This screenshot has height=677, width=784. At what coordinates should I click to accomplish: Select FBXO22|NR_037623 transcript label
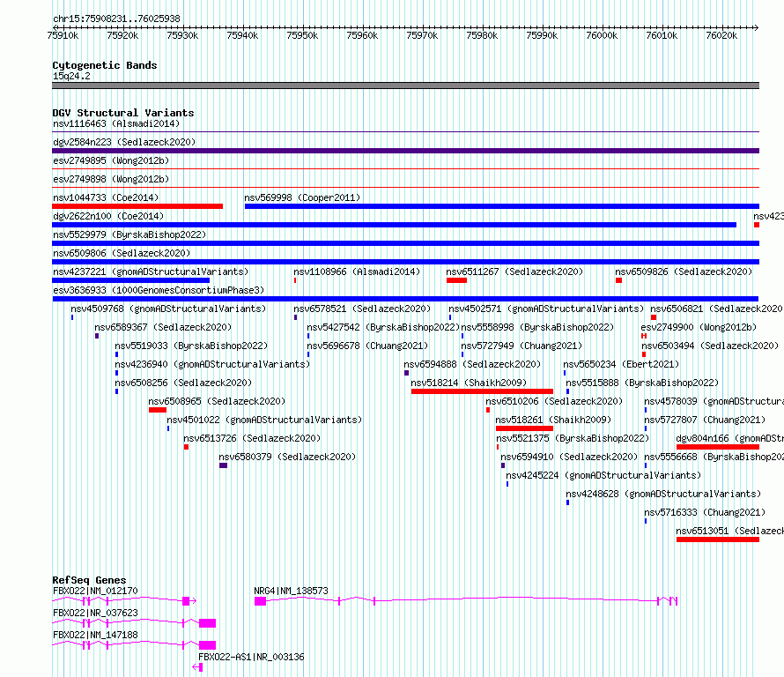tap(95, 613)
